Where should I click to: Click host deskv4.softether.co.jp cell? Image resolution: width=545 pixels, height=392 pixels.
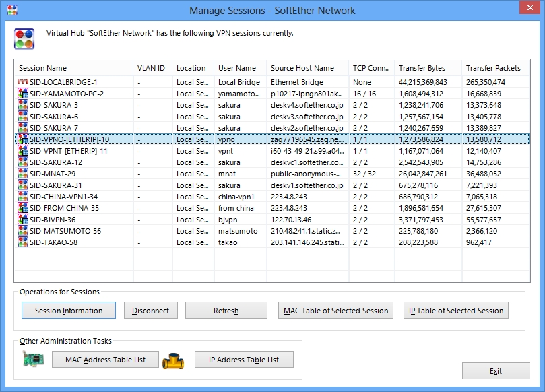coord(307,105)
